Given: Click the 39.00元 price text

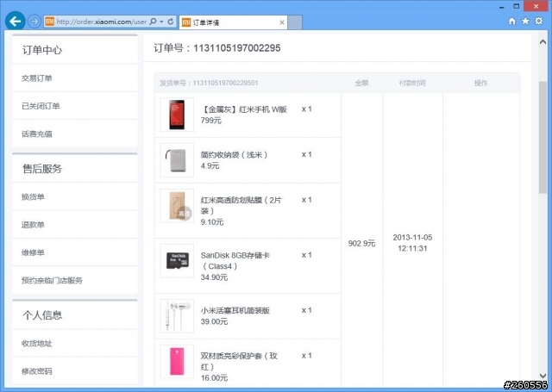Looking at the screenshot, I should 214,321.
